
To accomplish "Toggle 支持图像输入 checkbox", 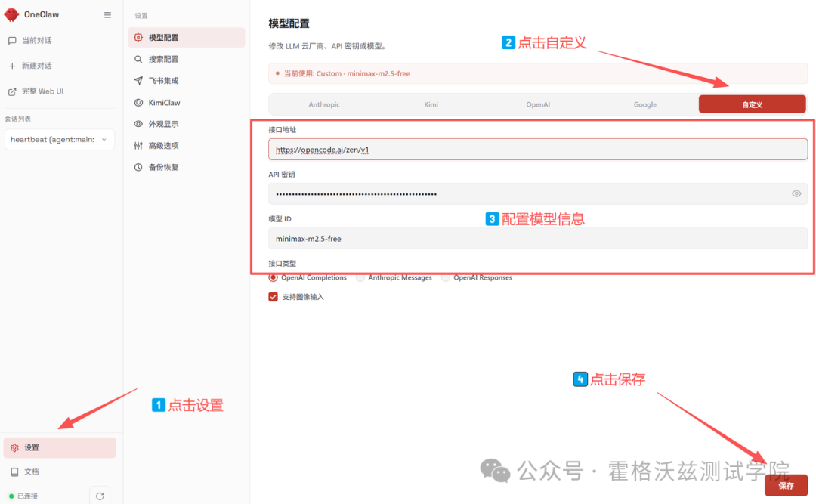I will (x=274, y=297).
